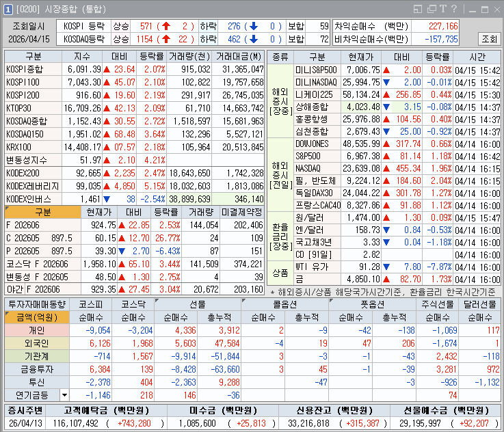Viewport: 504px width, 432px height.
Task: Open font settings via the T icon
Action: pyautogui.click(x=443, y=9)
